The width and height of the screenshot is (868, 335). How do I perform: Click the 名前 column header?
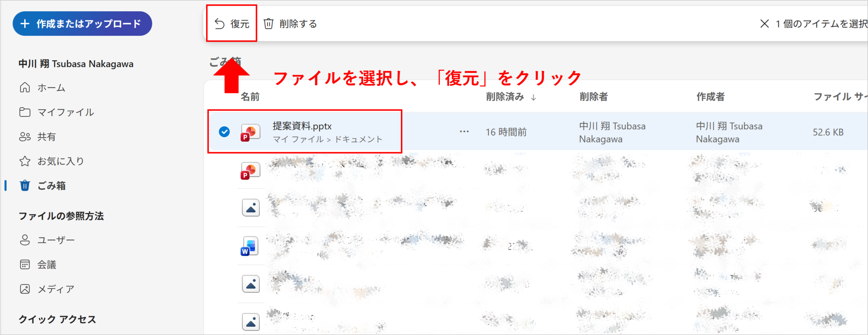pos(250,97)
